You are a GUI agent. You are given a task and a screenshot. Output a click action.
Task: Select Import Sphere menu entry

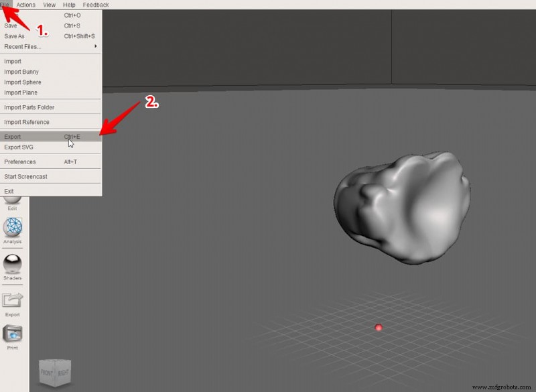(51, 82)
